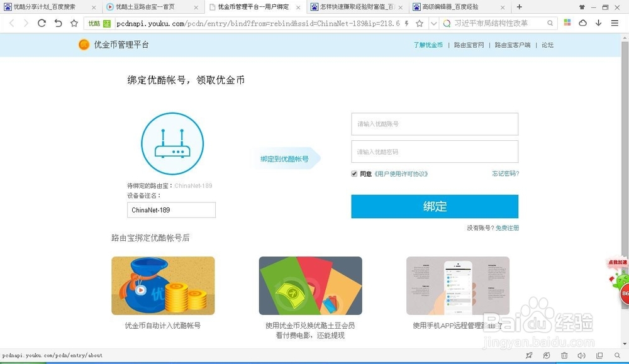This screenshot has height=364, width=629.
Task: Open the colorful apps grid icon
Action: click(567, 23)
